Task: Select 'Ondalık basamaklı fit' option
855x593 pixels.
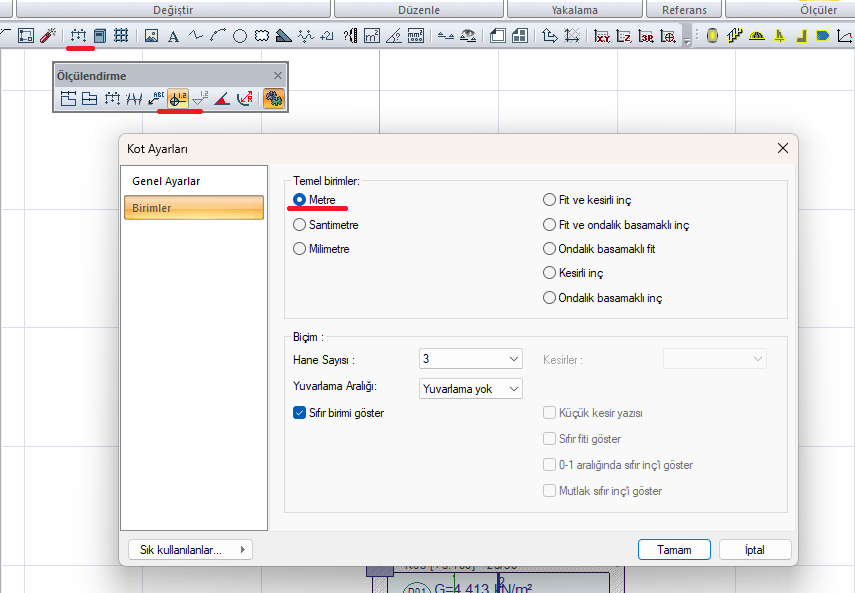Action: click(549, 249)
